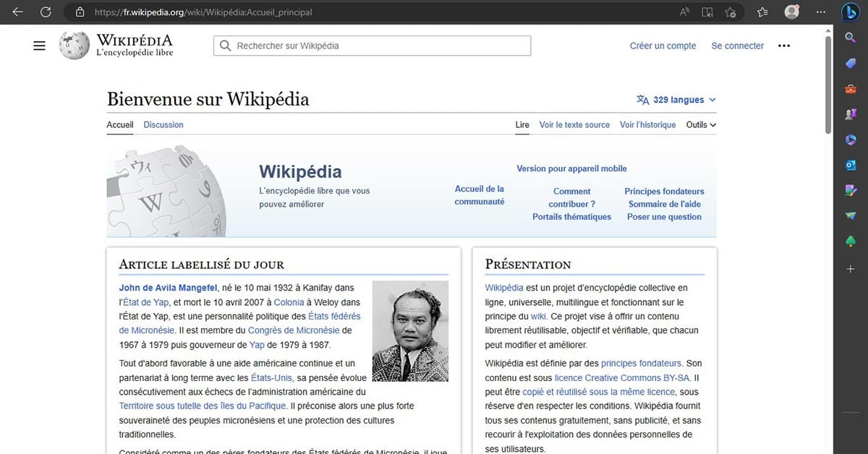Select the Lire tab
The image size is (868, 454).
[522, 124]
